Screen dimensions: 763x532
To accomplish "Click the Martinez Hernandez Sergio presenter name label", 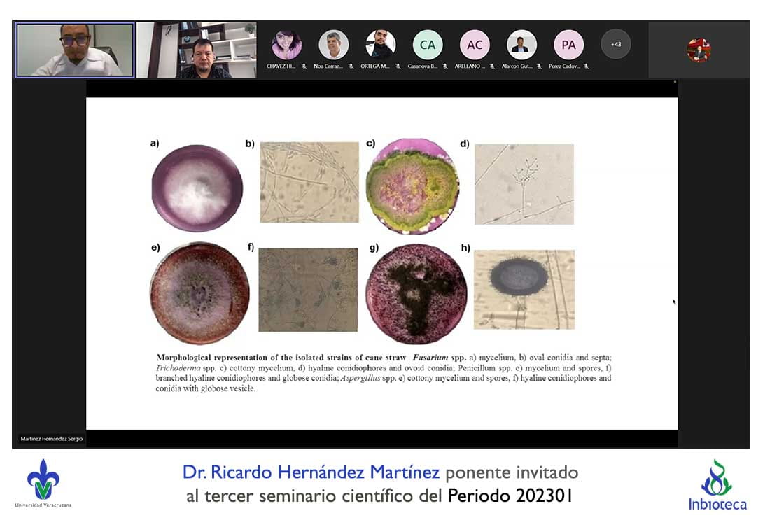I will point(52,439).
